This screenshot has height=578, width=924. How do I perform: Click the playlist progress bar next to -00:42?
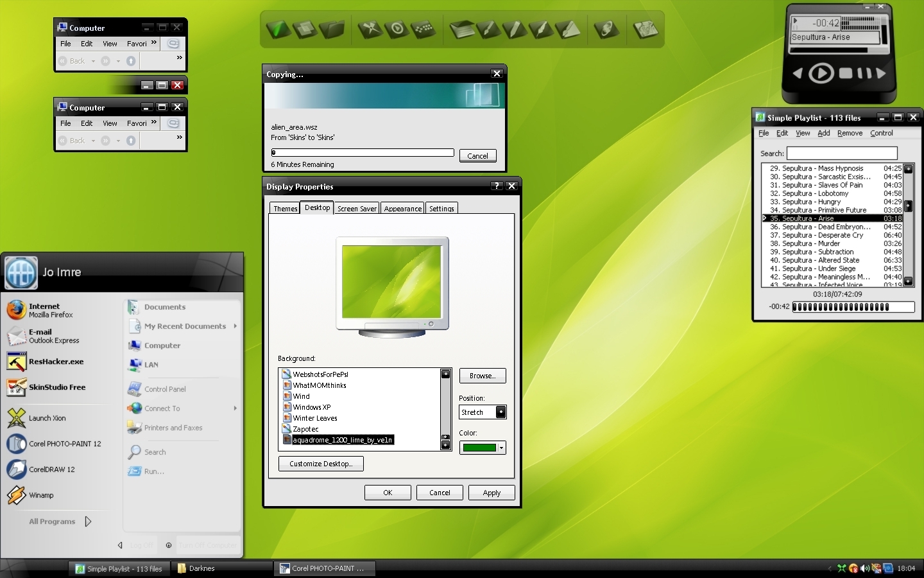[x=853, y=307]
